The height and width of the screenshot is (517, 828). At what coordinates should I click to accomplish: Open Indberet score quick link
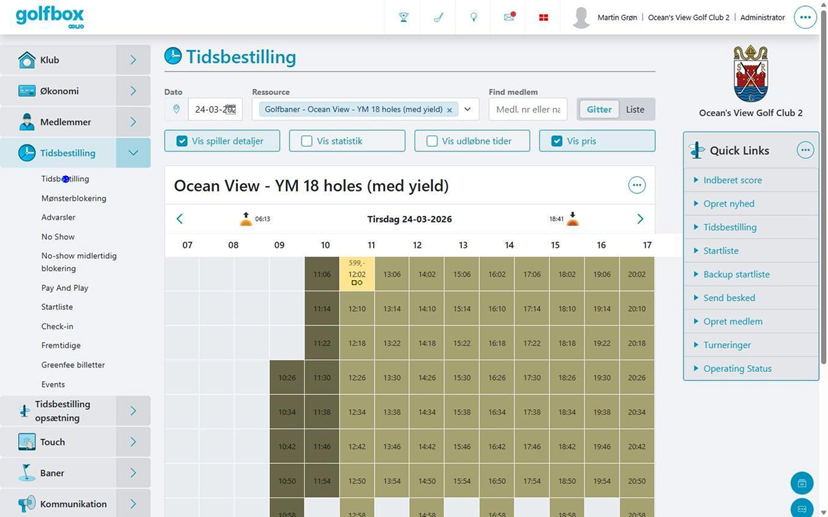click(x=732, y=180)
